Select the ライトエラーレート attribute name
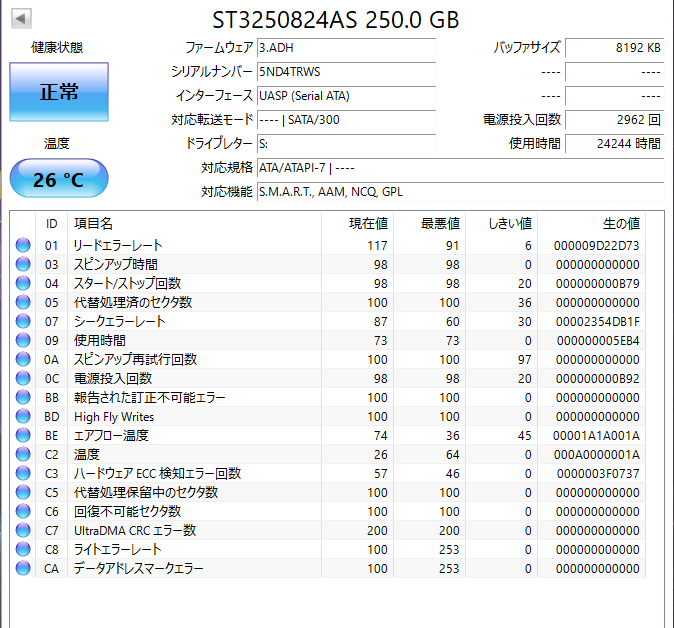674x628 pixels. (x=117, y=549)
